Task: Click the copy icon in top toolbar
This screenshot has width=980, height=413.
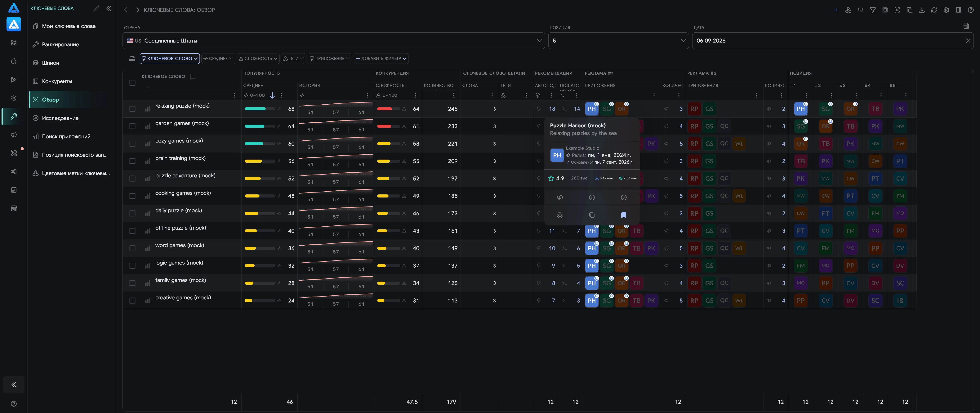Action: click(909, 10)
